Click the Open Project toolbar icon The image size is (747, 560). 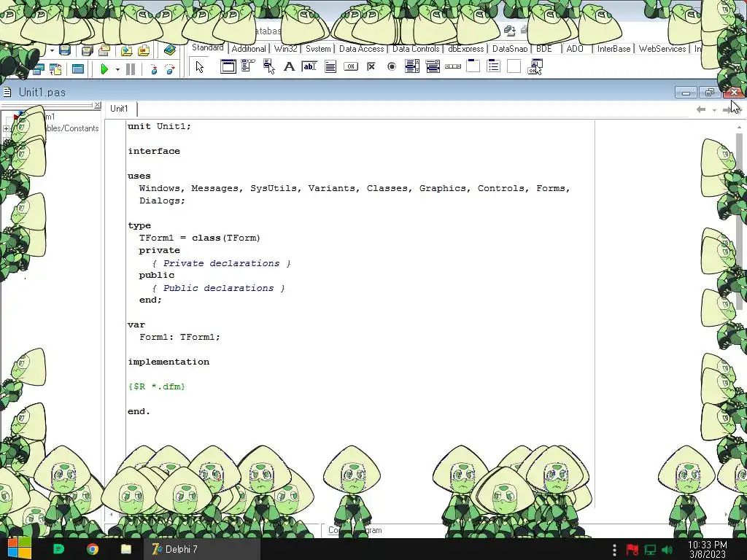pyautogui.click(x=104, y=50)
